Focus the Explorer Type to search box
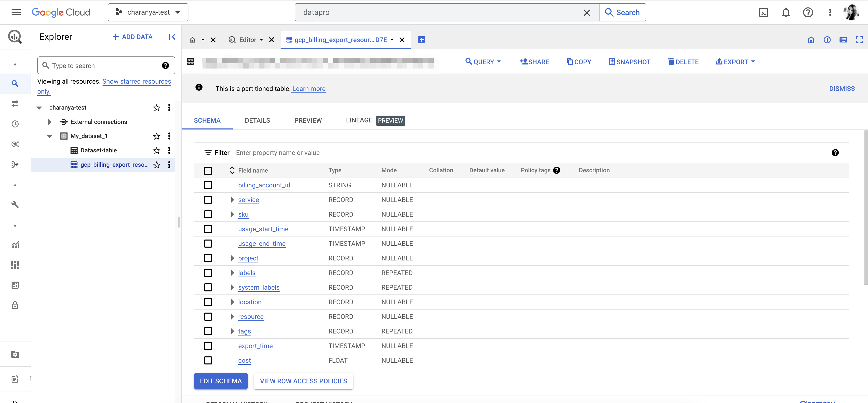Image resolution: width=868 pixels, height=403 pixels. 106,66
